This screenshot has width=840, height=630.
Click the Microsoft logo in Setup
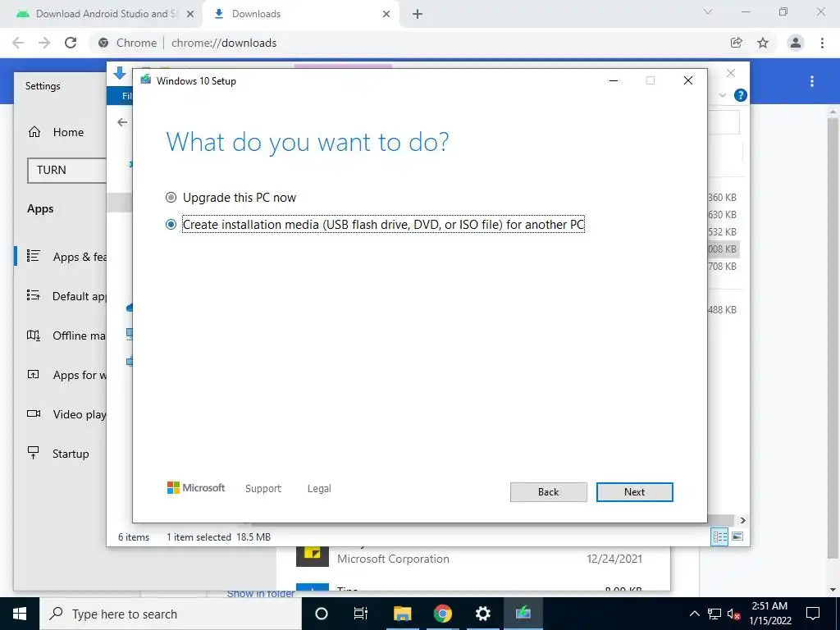coord(196,488)
